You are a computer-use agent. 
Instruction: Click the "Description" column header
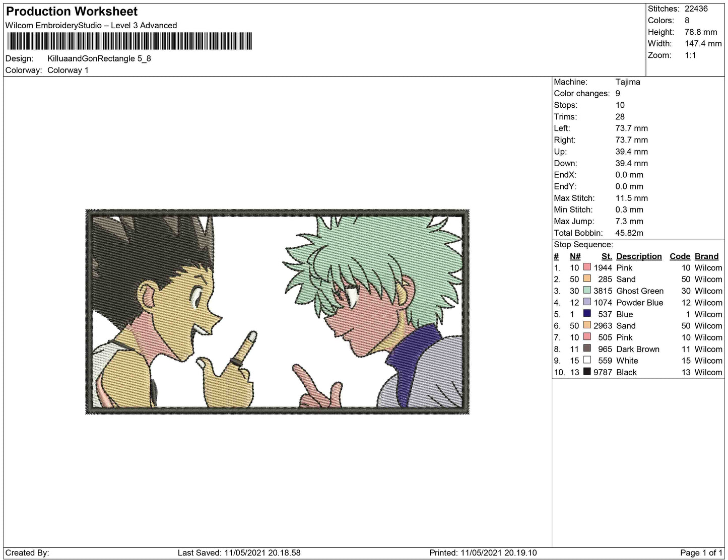coord(639,256)
